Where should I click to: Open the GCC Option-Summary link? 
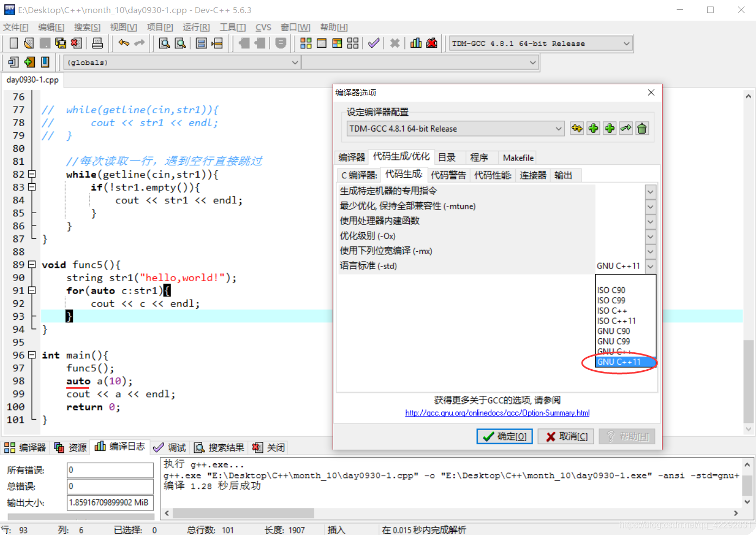click(497, 413)
